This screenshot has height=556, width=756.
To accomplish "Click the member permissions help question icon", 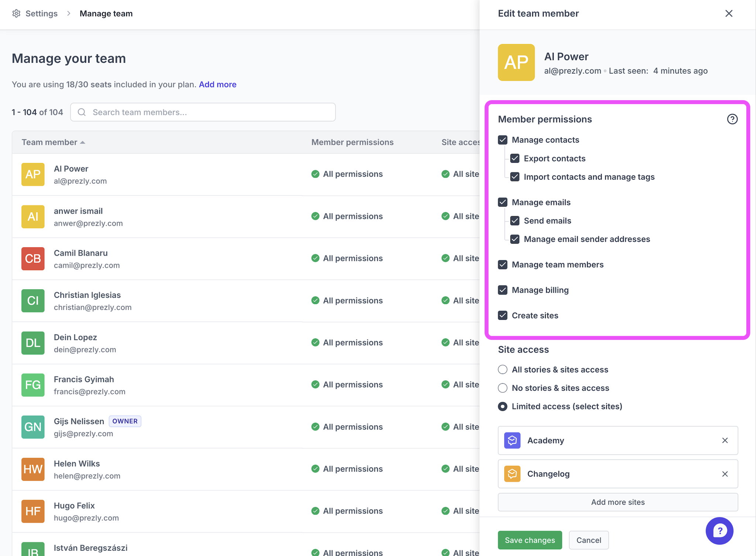I will pyautogui.click(x=732, y=119).
